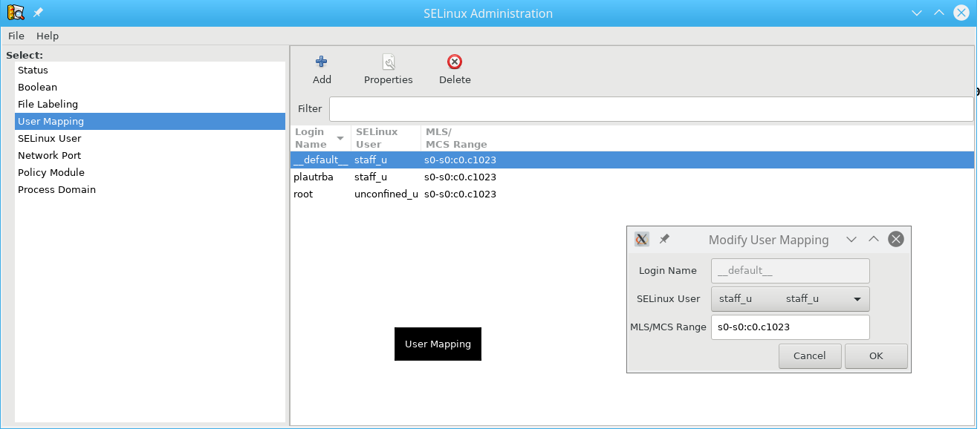The height and width of the screenshot is (429, 980).
Task: Toggle the pin icon in main title bar
Action: 38,13
